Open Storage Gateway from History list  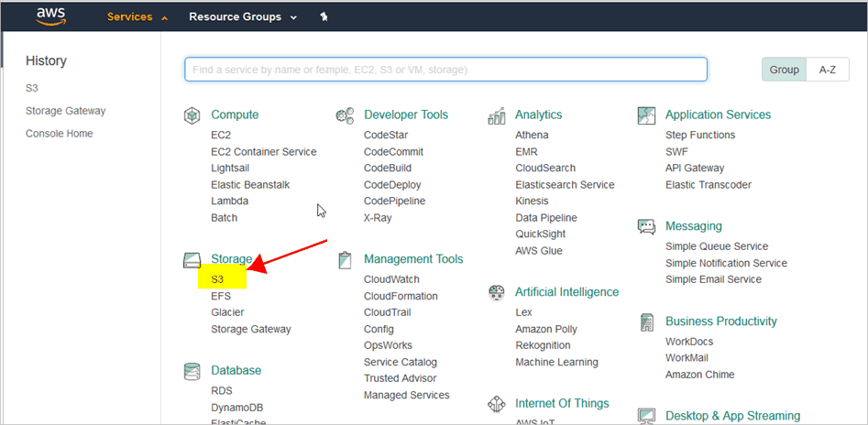(x=65, y=111)
